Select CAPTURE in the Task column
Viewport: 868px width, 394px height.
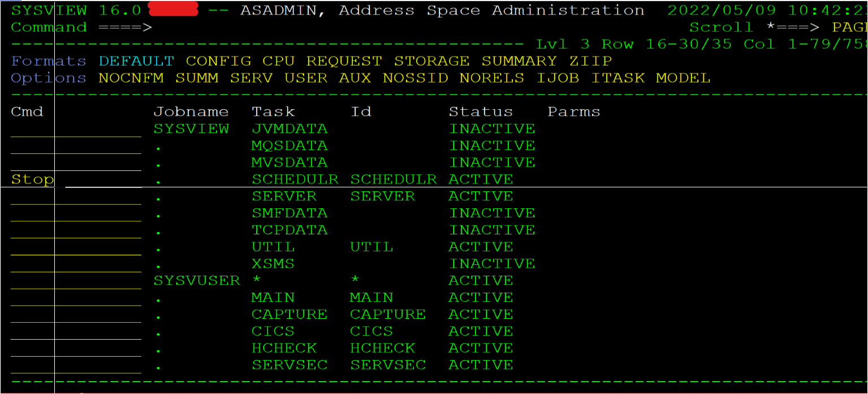(290, 314)
